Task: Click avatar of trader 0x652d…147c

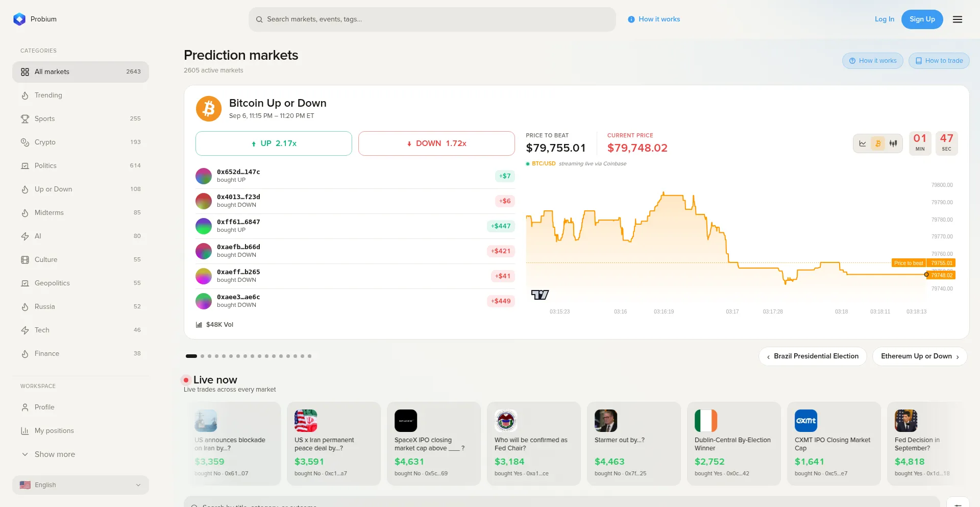Action: [204, 176]
